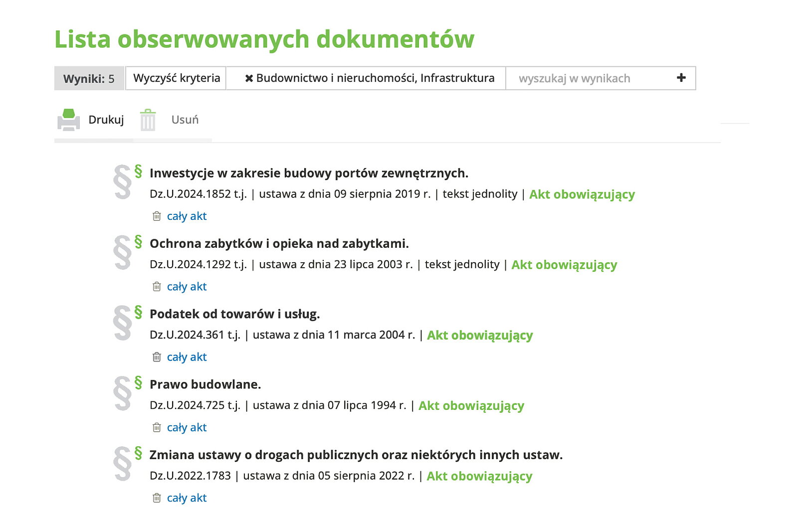Click the Dz.U.2024.1852 t.j. reference text
The image size is (798, 532).
(198, 194)
